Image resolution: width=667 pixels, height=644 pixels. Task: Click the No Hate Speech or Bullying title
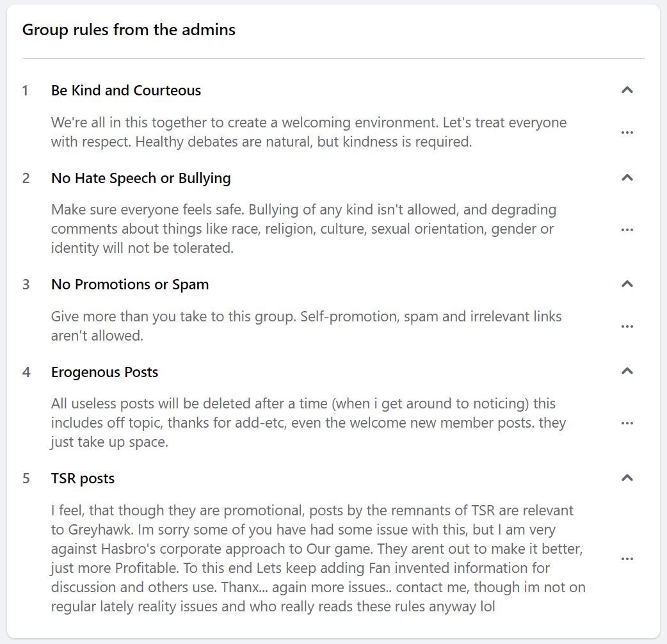[x=141, y=178]
